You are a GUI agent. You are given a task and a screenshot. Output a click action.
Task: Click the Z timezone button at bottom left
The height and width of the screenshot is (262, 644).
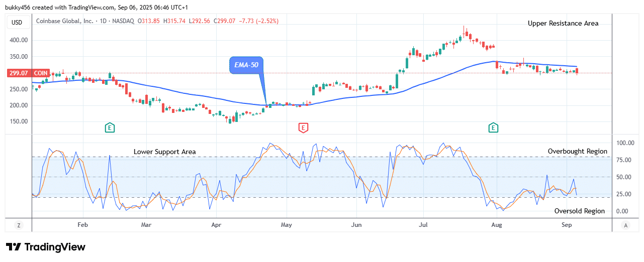pyautogui.click(x=19, y=225)
